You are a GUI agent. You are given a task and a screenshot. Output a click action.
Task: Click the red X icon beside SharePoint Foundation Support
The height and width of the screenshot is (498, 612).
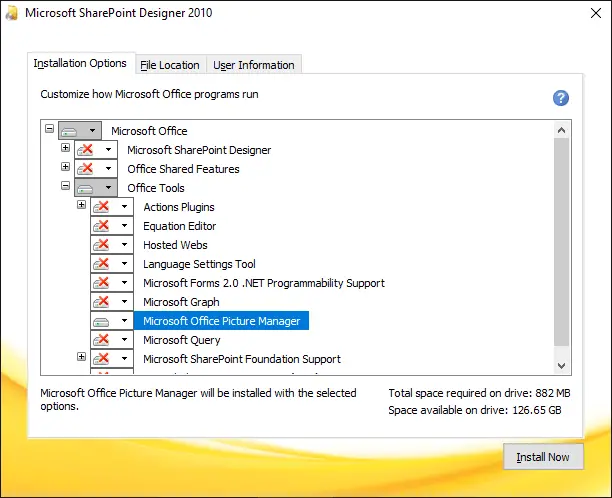point(101,359)
